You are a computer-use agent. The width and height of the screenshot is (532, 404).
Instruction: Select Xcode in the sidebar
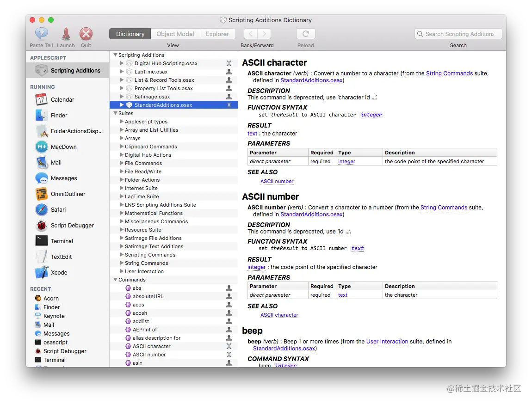(68, 273)
